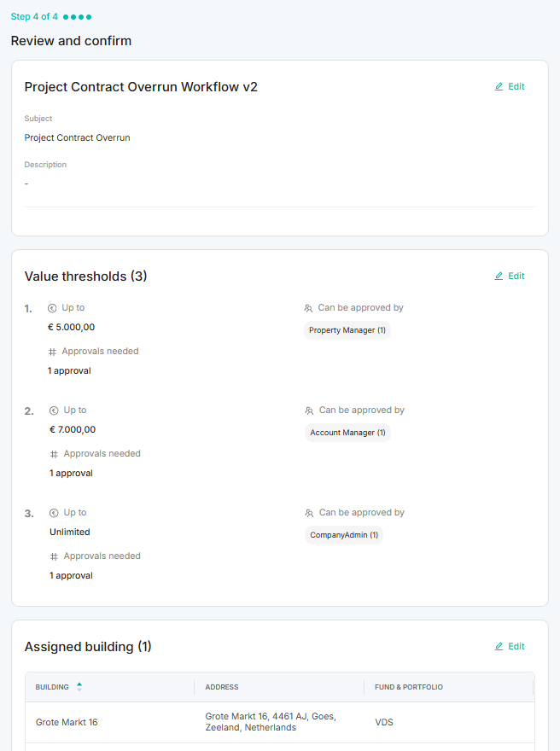Click pencil icon in Assigned building section

coord(499,647)
